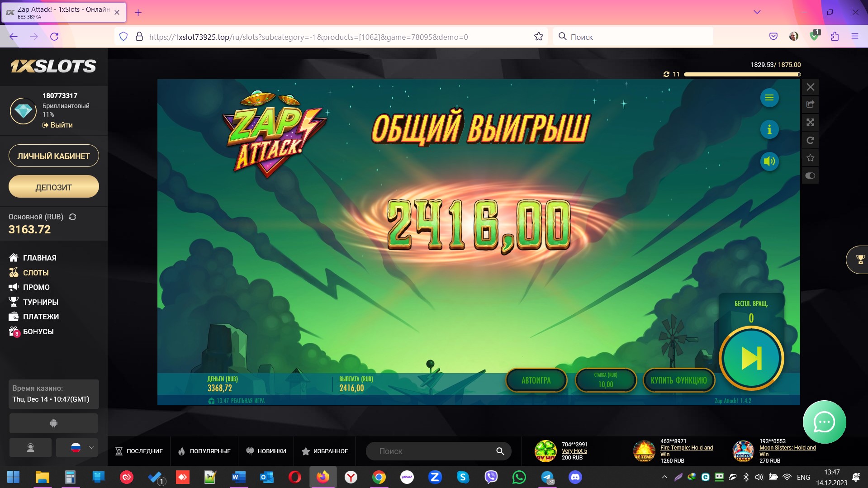This screenshot has width=868, height=488.
Task: Switch the game to fullscreen
Action: point(810,122)
